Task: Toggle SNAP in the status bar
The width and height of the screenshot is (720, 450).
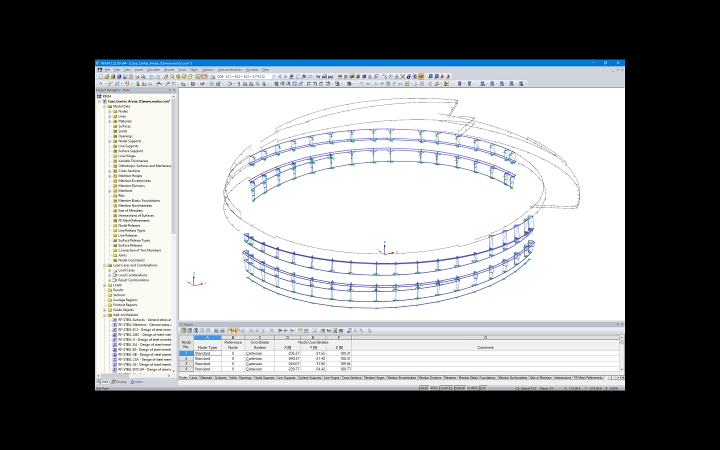Action: tap(424, 388)
